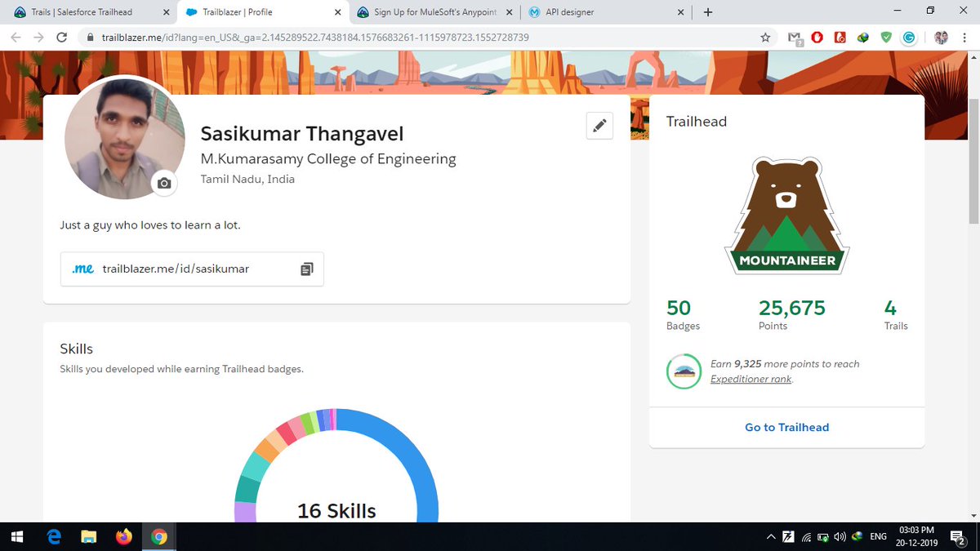This screenshot has width=980, height=551.
Task: Open the Windows Start menu
Action: click(x=18, y=536)
